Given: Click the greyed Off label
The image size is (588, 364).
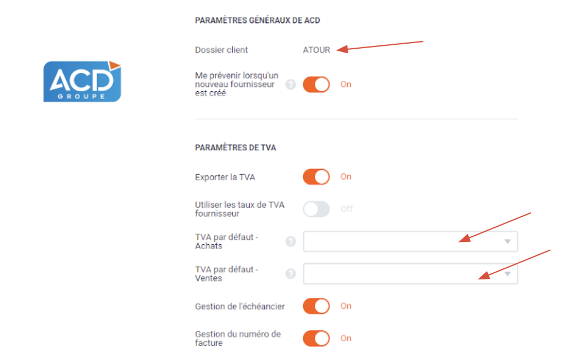Looking at the screenshot, I should point(347,209).
